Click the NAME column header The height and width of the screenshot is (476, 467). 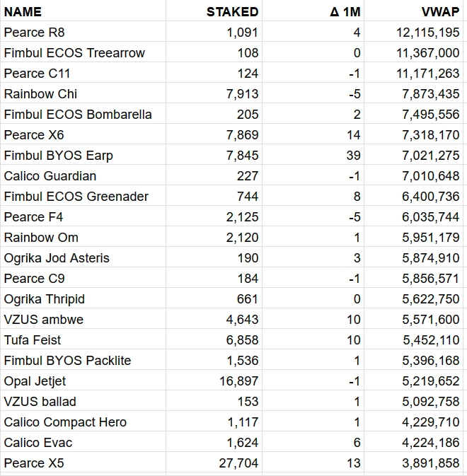click(23, 11)
